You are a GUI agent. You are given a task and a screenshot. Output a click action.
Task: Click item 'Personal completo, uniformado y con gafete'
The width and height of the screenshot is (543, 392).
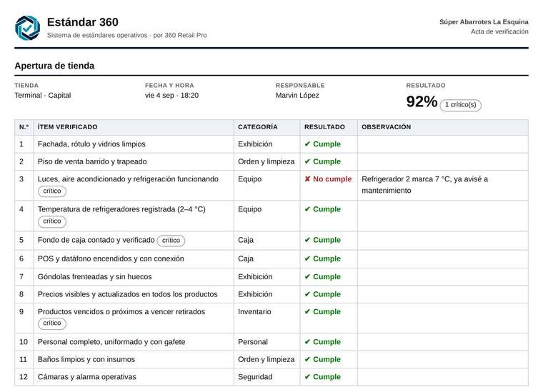point(111,342)
